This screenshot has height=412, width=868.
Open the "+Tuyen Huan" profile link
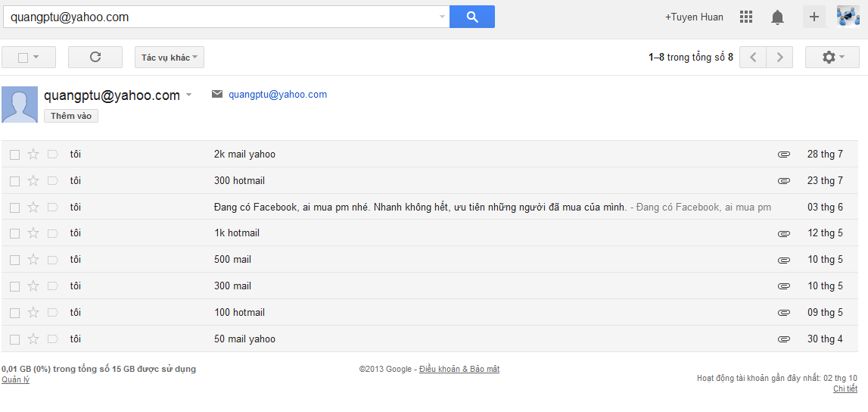[x=694, y=17]
